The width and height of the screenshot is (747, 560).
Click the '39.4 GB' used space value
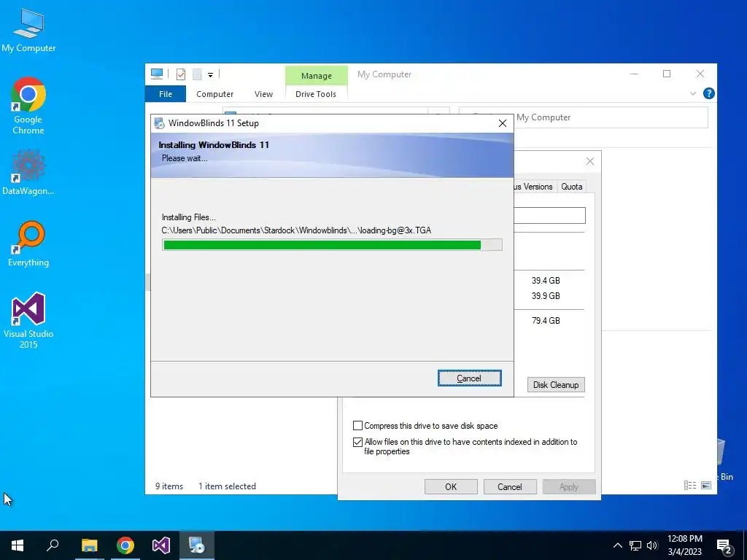click(546, 281)
